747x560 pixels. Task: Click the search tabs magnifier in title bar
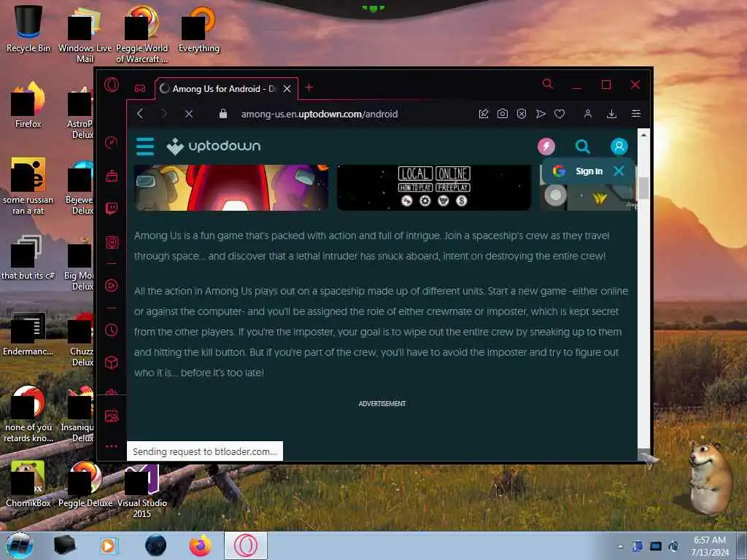548,85
